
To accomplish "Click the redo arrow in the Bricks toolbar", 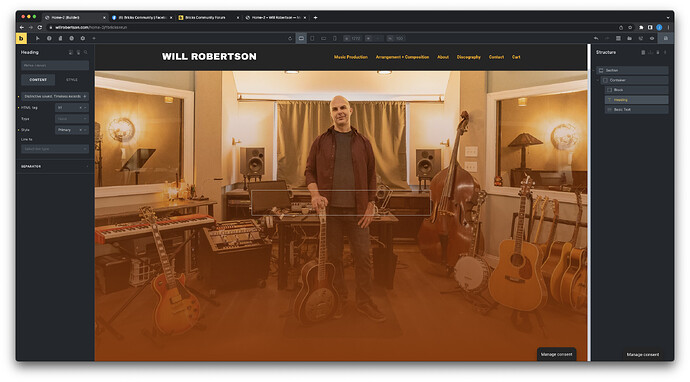I will (x=607, y=38).
